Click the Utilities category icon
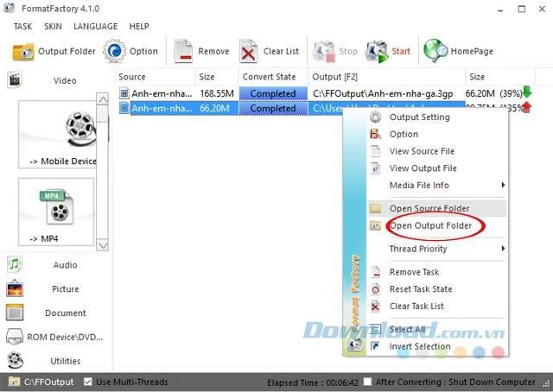Screen dimensions: 553x392 [x=15, y=361]
